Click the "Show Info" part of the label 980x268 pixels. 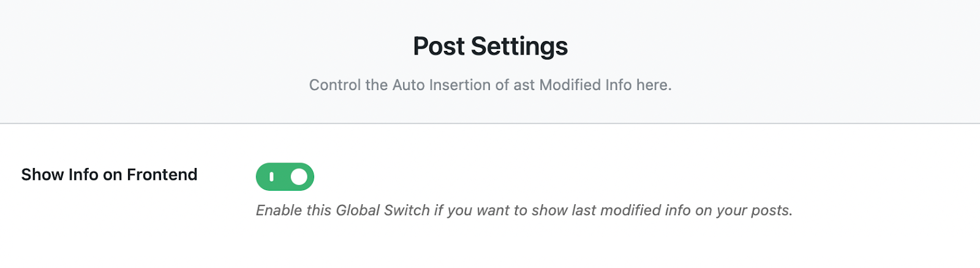[x=60, y=175]
